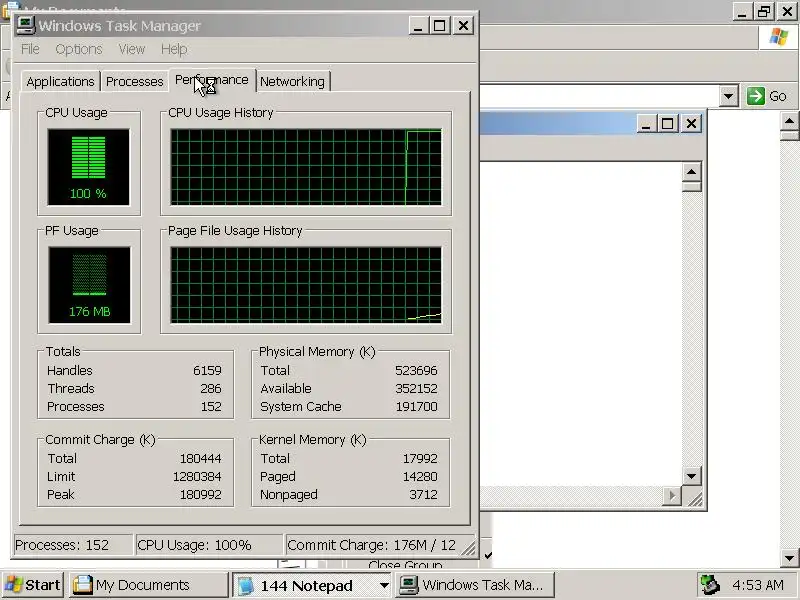Click the Processes total value 152
This screenshot has height=600, width=800.
[211, 407]
